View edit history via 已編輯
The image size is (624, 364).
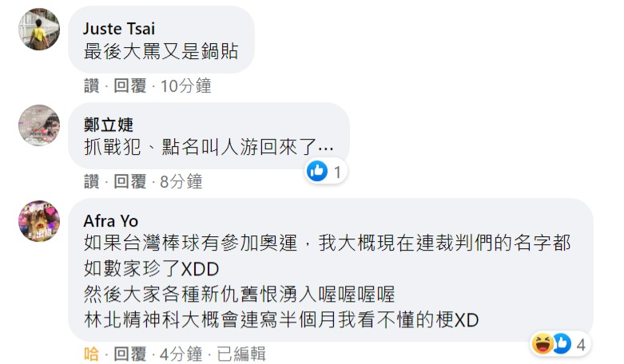coord(241,354)
